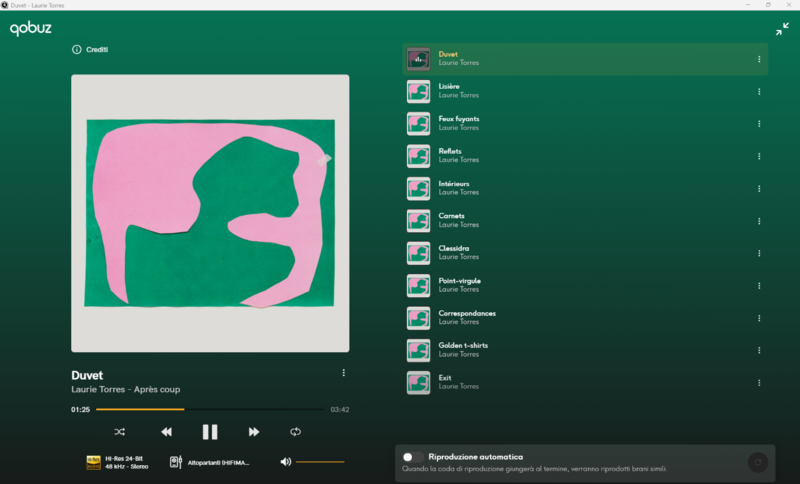Open more options for Intérieurs

759,189
